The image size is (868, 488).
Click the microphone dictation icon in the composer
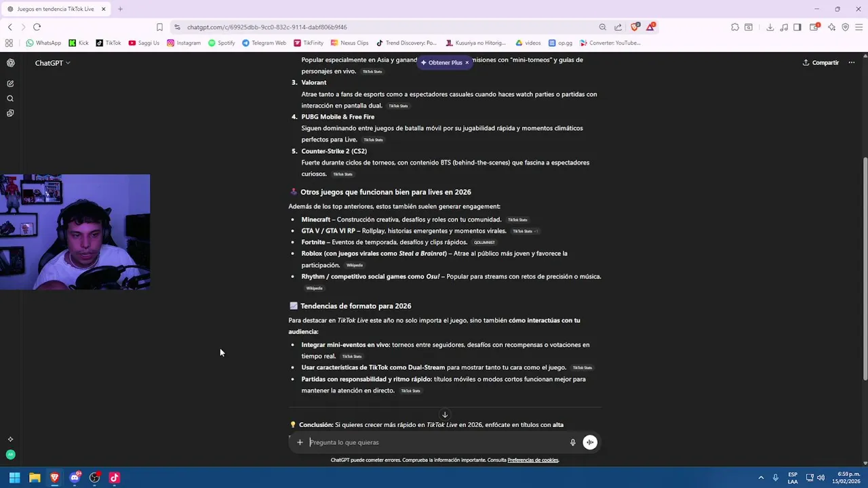572,443
